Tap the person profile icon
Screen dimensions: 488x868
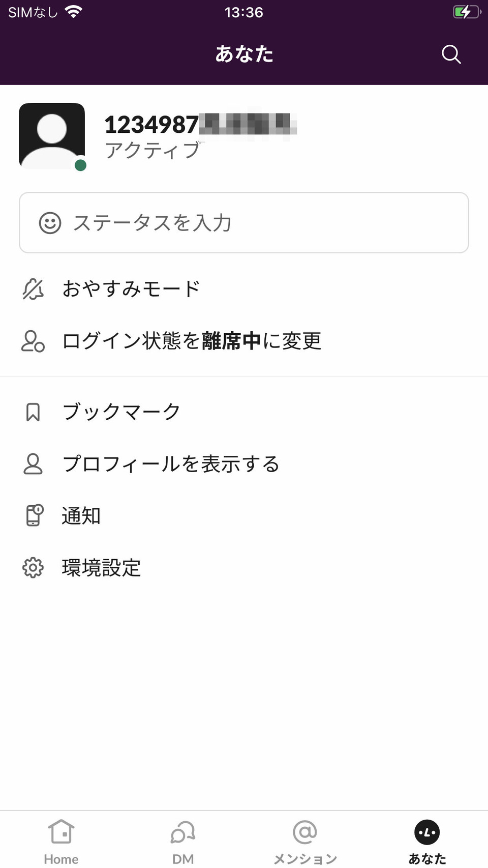click(33, 464)
